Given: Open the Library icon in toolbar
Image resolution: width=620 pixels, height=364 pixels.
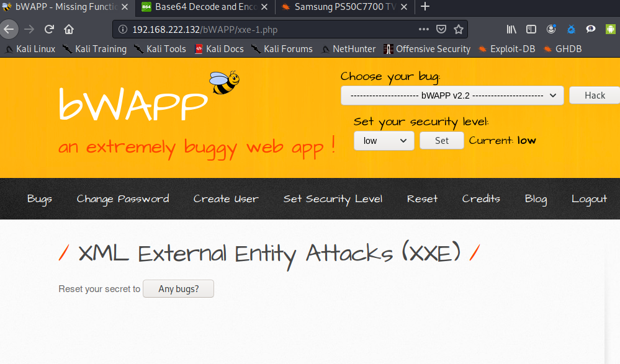Looking at the screenshot, I should pos(511,29).
